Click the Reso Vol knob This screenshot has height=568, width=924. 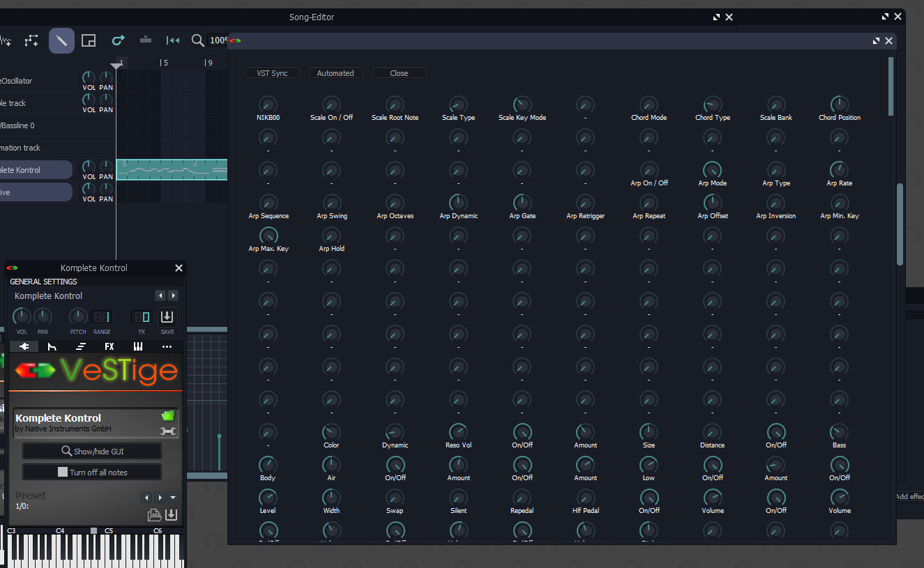point(458,433)
